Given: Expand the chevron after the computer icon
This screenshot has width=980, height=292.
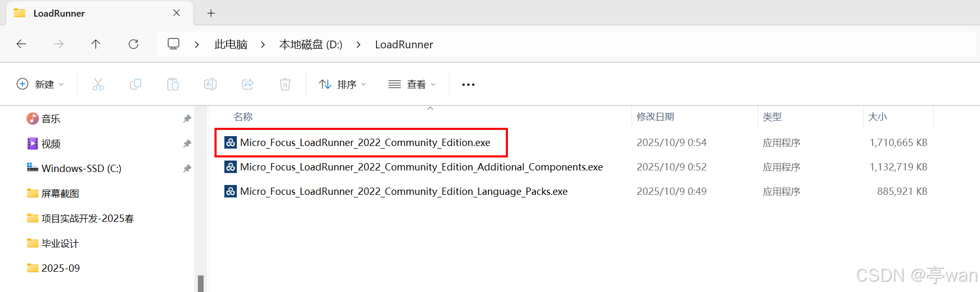Looking at the screenshot, I should click(x=197, y=45).
